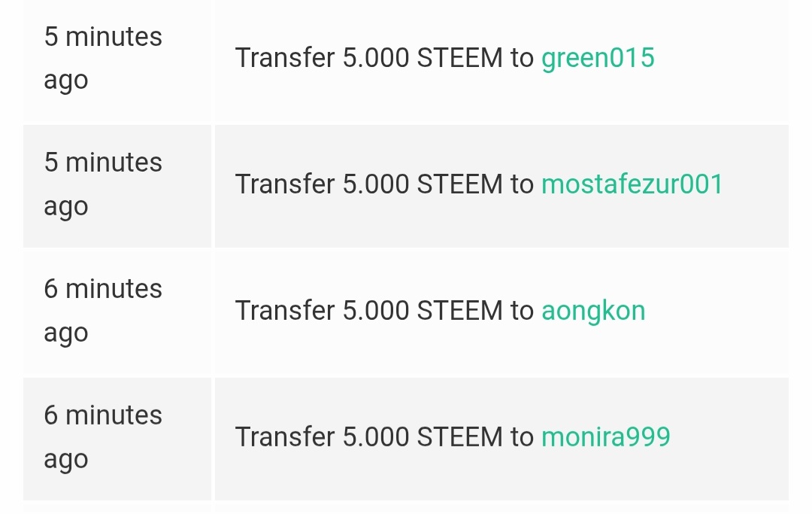The height and width of the screenshot is (514, 812).
Task: Click the word Transfer in the monira999 row
Action: coord(285,437)
